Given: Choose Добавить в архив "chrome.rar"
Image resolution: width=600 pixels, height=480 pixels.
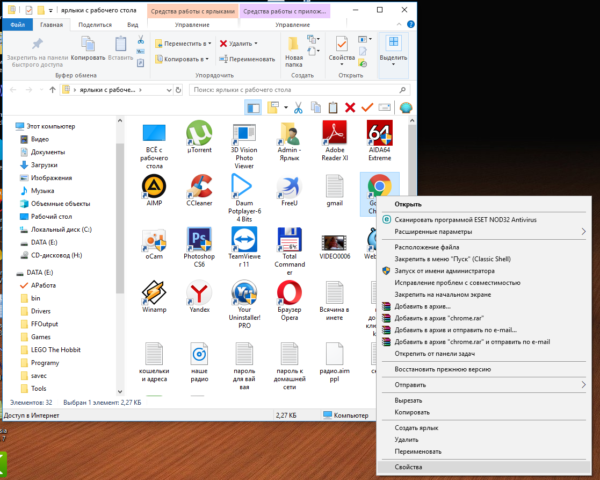Looking at the screenshot, I should (483, 318).
